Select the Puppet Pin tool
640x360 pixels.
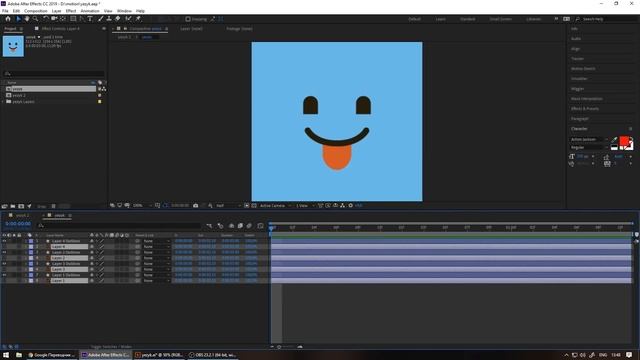point(138,19)
